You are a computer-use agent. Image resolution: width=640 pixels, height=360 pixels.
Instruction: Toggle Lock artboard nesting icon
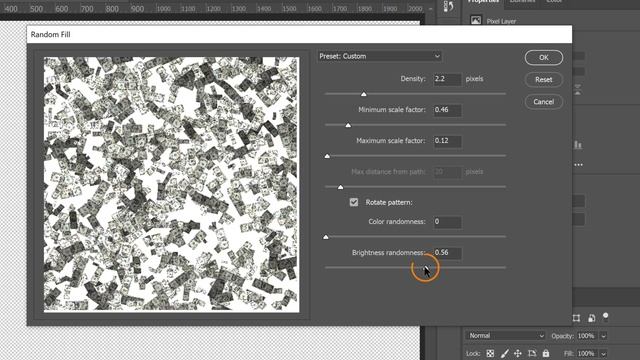coord(532,353)
